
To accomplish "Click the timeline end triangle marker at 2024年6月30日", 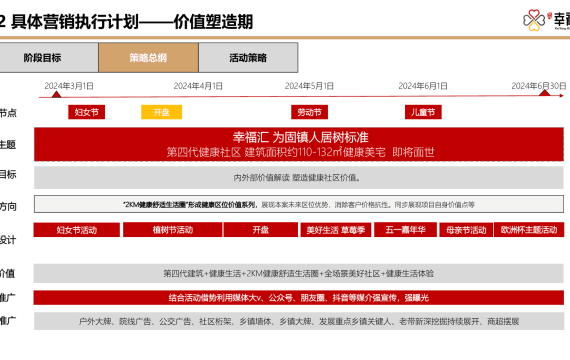I will [545, 93].
